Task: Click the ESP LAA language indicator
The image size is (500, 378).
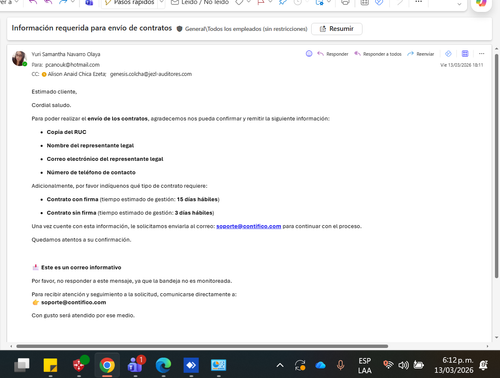Action: coord(365,366)
